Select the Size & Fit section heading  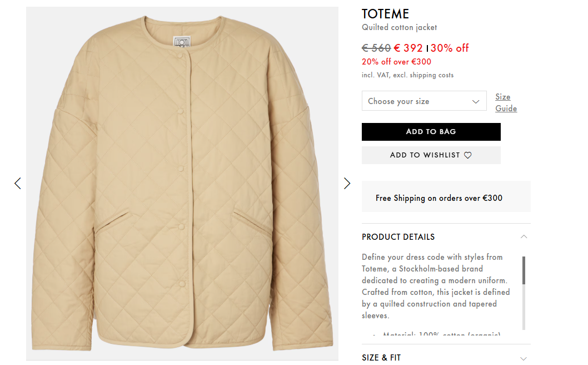tap(381, 358)
